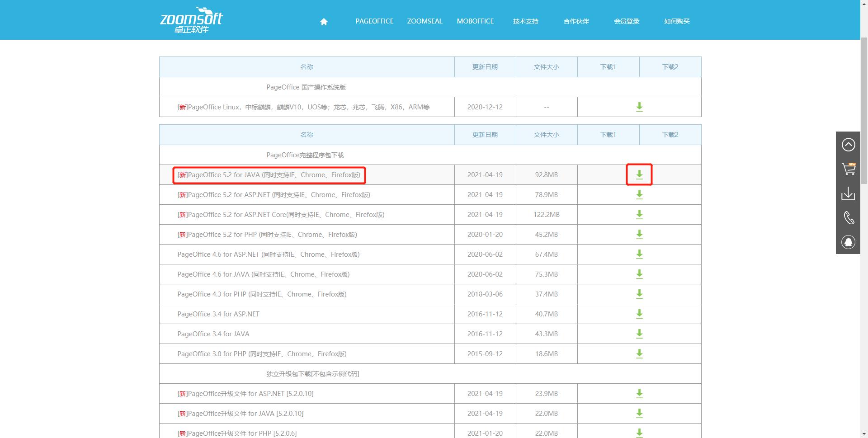This screenshot has height=438, width=868.
Task: Download upgrade file for PHP 5.2.0.6
Action: (x=639, y=433)
